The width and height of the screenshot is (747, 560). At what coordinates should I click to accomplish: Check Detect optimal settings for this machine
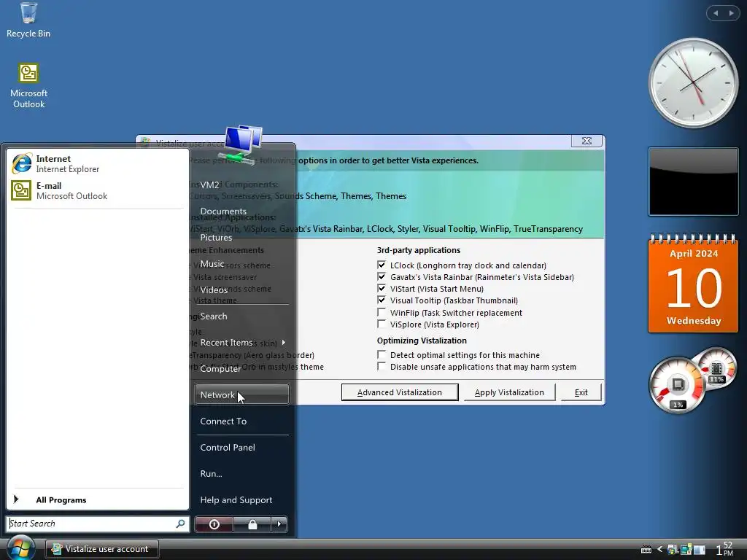click(381, 355)
